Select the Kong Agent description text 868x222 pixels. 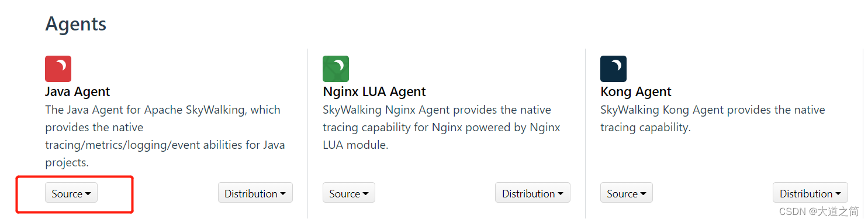coord(713,118)
